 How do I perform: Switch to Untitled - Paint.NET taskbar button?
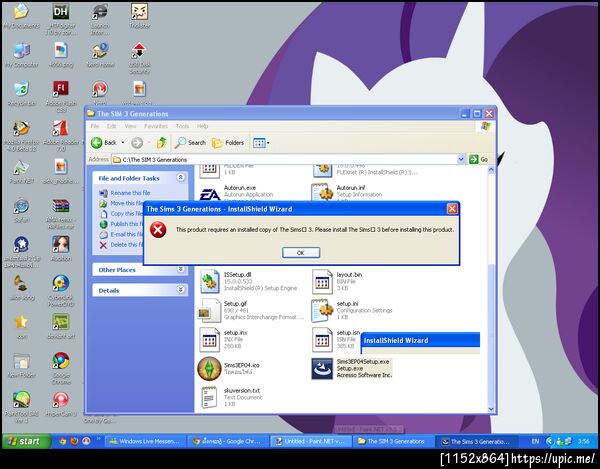[x=311, y=441]
